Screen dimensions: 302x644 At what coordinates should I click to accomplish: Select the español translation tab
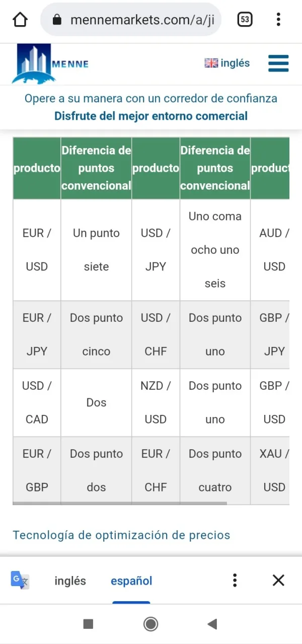click(131, 580)
